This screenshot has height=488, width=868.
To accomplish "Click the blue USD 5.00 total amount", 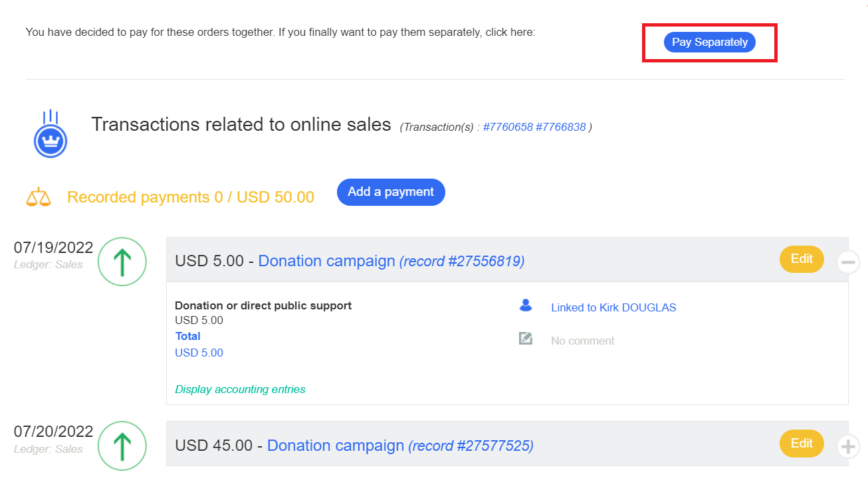I will tap(199, 353).
